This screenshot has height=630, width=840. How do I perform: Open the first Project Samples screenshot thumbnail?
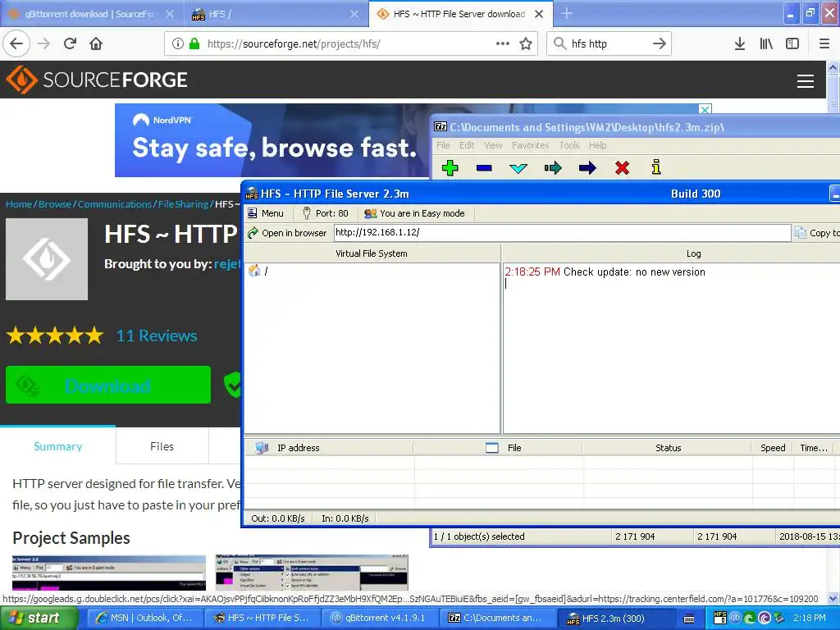pyautogui.click(x=109, y=573)
